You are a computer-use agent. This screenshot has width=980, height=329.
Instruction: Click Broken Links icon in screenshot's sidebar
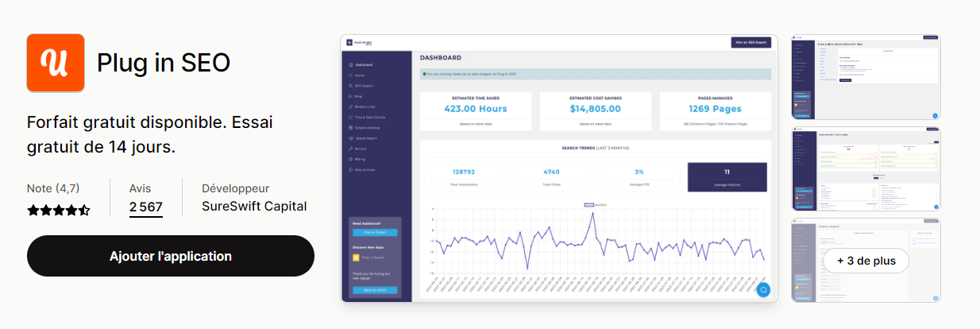click(x=350, y=106)
